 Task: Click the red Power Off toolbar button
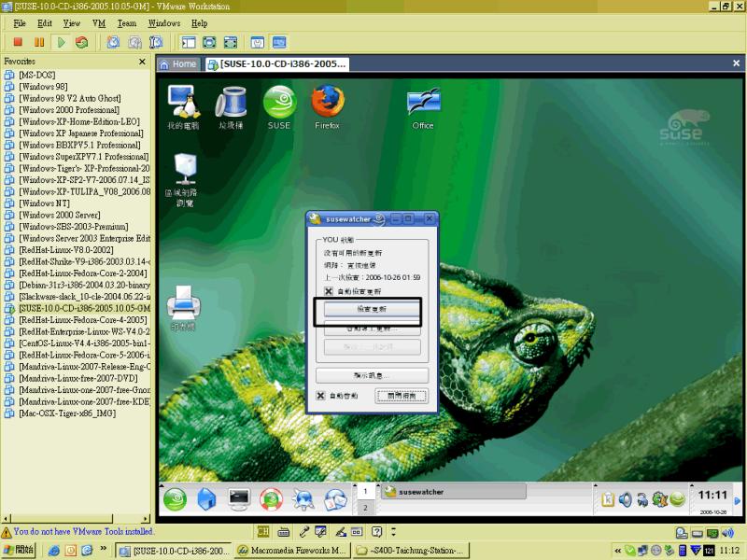click(x=18, y=42)
